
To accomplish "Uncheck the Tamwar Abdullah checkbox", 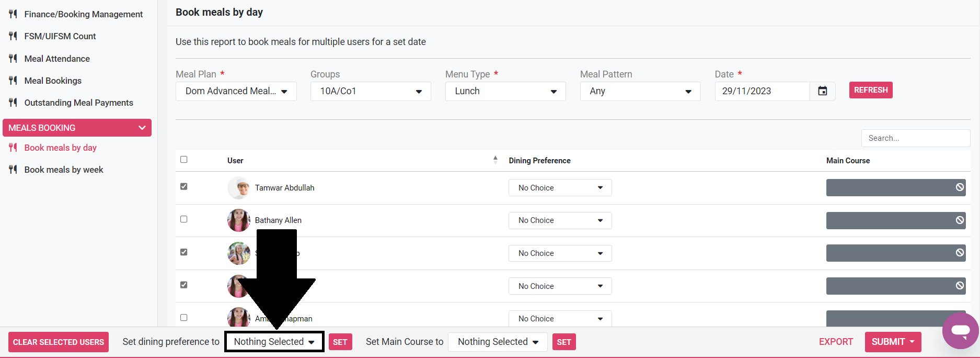I will [184, 186].
